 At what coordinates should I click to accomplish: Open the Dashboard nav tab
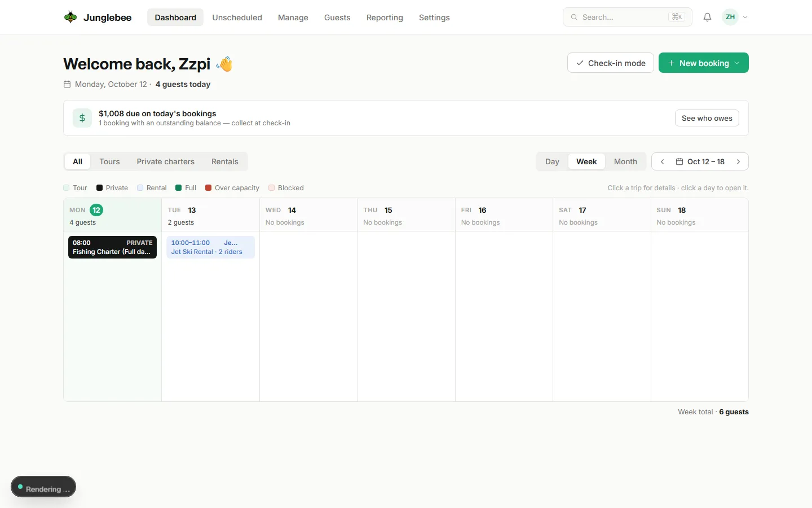point(175,17)
